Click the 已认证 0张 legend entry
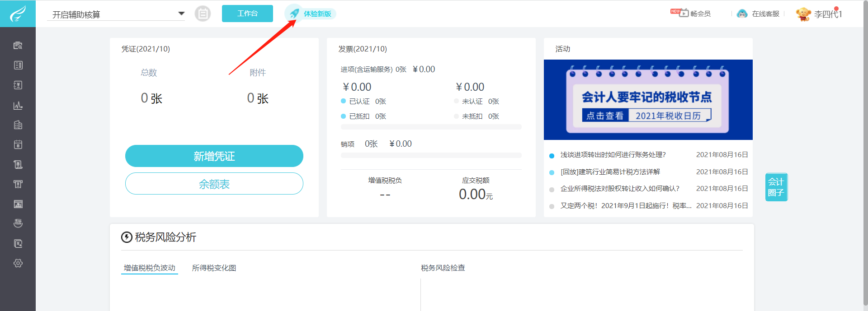This screenshot has height=311, width=868. pyautogui.click(x=363, y=102)
